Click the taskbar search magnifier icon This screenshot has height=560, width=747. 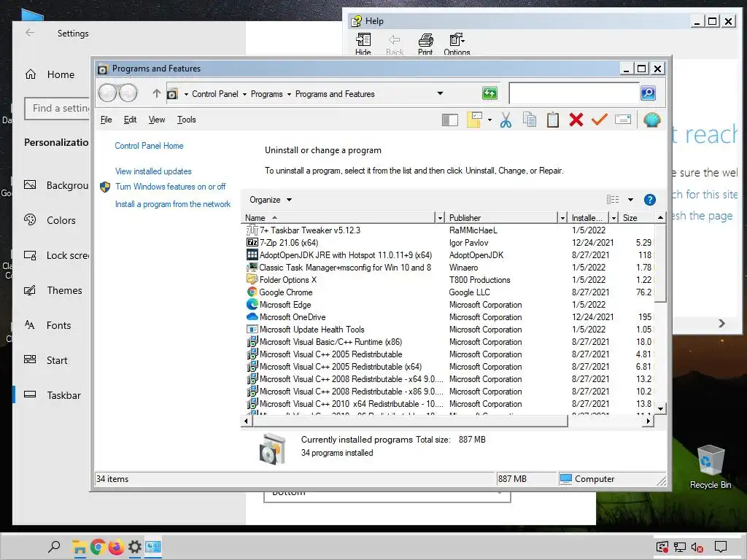54,547
